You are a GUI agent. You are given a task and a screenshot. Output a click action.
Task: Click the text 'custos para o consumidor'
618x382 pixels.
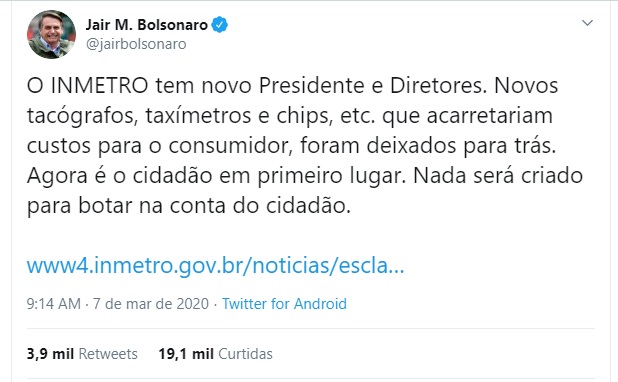click(x=159, y=146)
